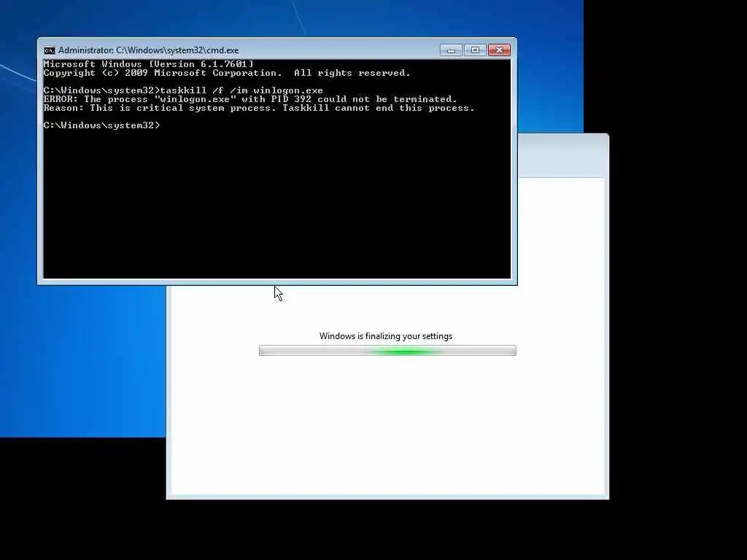Viewport: 747px width, 560px height.
Task: Click the taskkill /f /im winlogon.exe command line
Action: pos(183,90)
